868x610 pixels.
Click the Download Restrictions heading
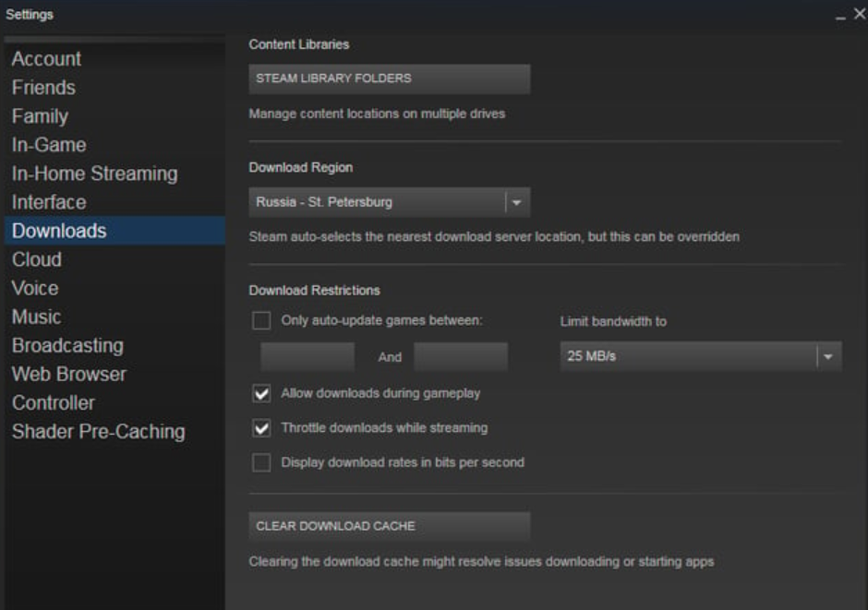[x=315, y=291]
